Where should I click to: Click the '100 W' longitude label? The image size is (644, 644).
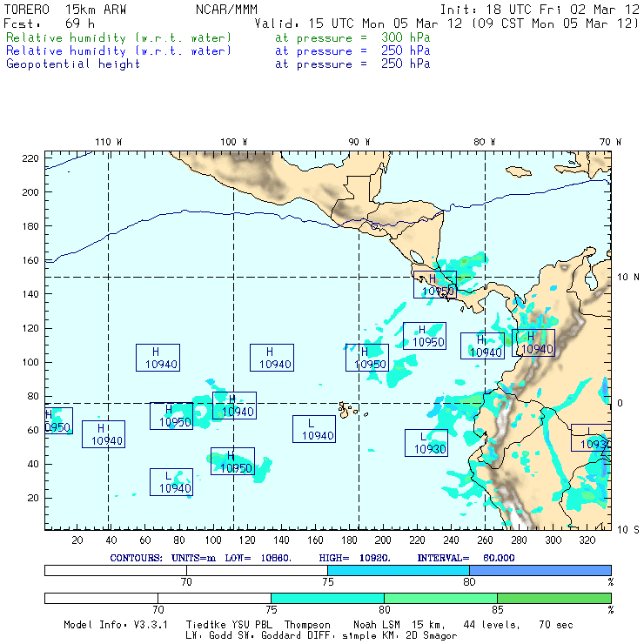tap(234, 142)
